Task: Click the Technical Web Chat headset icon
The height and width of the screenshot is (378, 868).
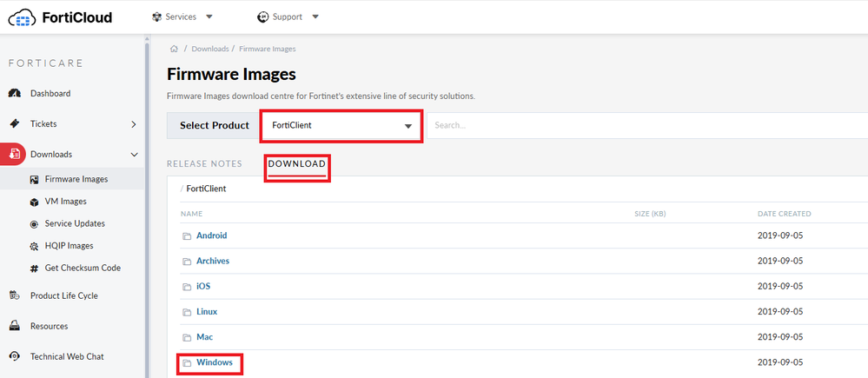Action: [15, 357]
